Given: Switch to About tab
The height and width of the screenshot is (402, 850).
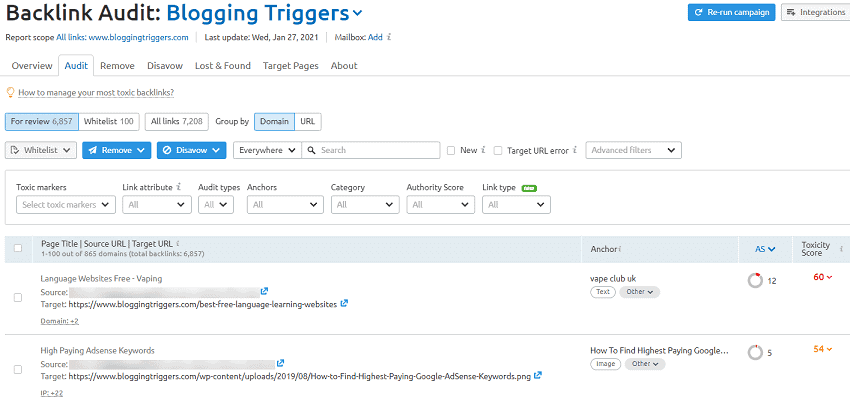Looking at the screenshot, I should coord(344,66).
